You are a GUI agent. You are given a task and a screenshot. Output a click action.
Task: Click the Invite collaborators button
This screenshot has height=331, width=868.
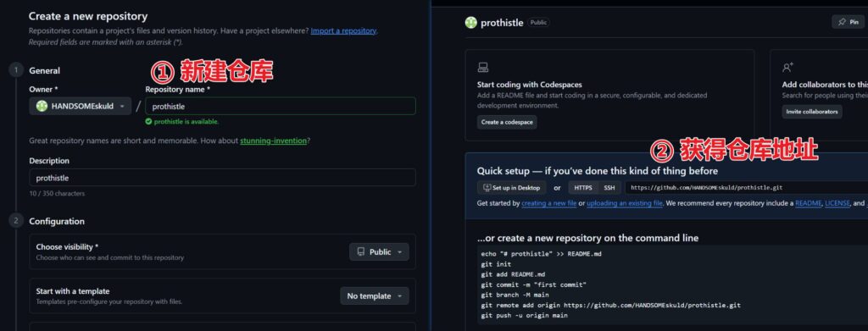click(812, 112)
